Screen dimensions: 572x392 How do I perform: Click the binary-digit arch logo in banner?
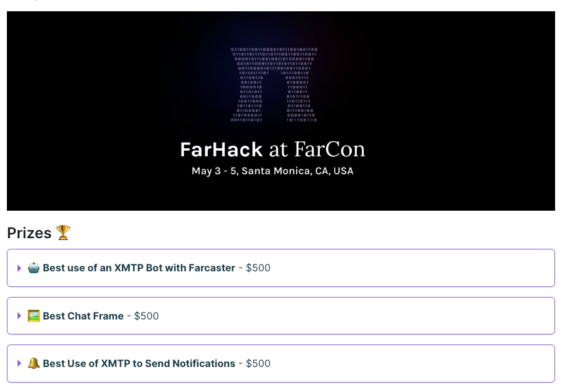pos(274,84)
